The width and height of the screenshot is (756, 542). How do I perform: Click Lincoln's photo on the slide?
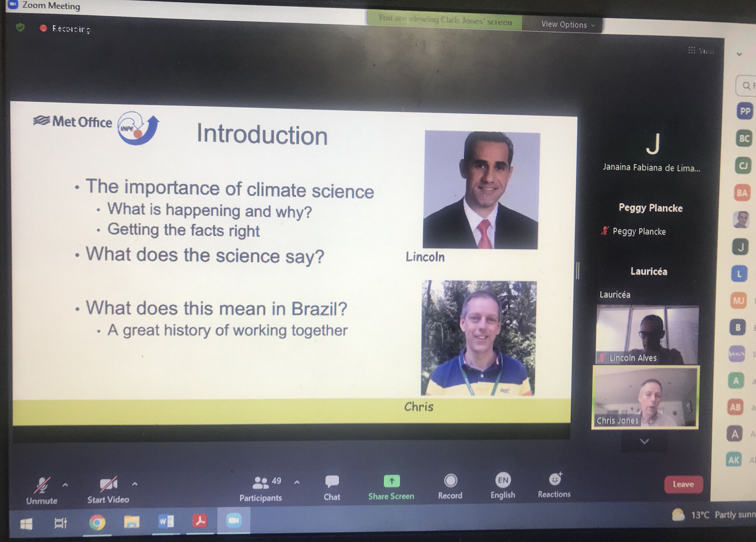(x=481, y=190)
